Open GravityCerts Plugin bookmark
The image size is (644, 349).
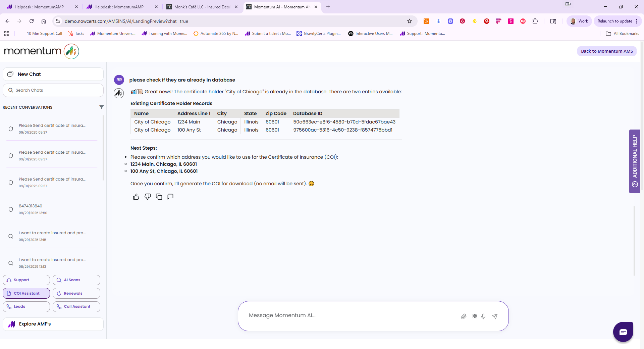click(x=319, y=34)
